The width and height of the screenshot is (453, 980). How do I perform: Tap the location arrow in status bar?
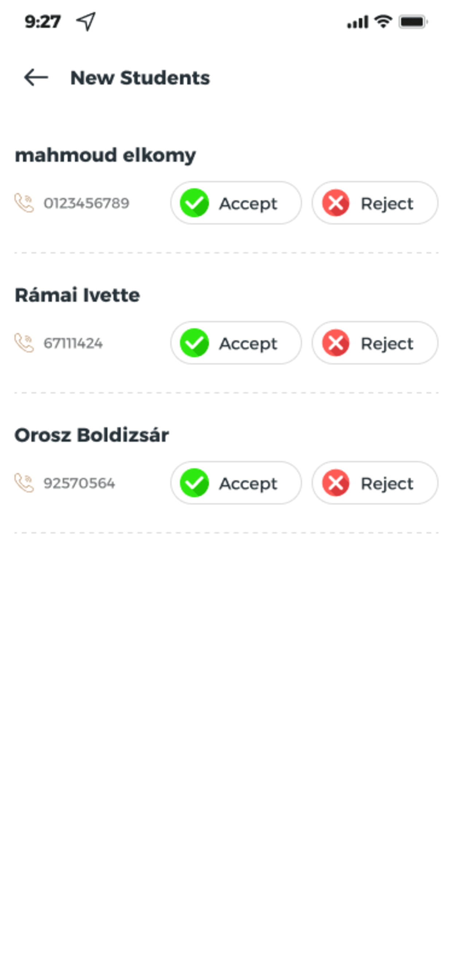point(86,22)
